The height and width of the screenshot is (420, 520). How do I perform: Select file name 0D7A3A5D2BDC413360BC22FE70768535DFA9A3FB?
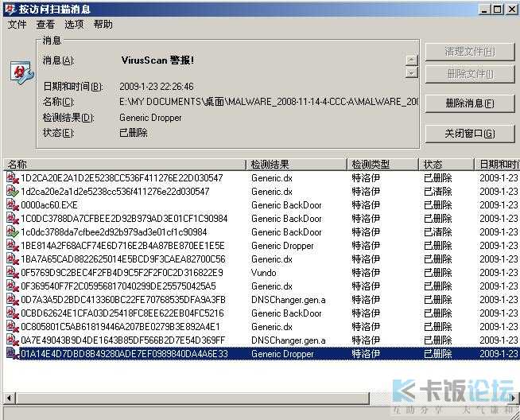pyautogui.click(x=123, y=300)
